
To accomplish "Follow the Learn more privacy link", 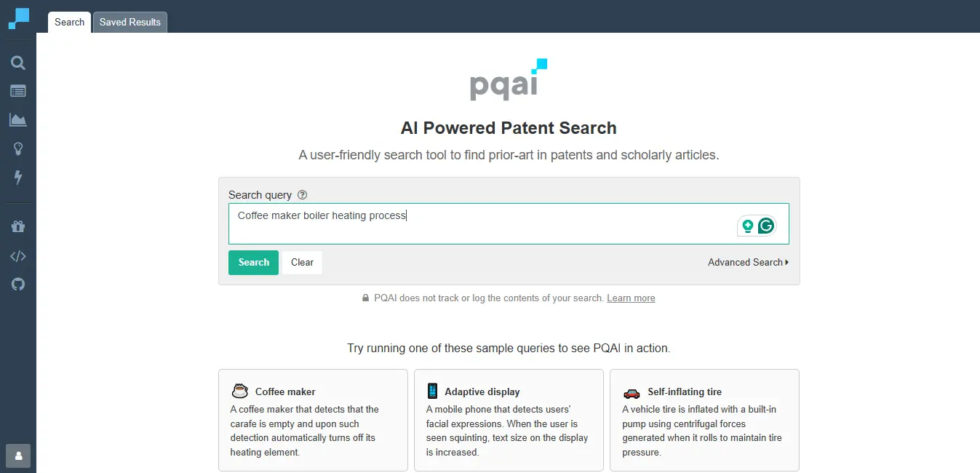I will pyautogui.click(x=631, y=298).
